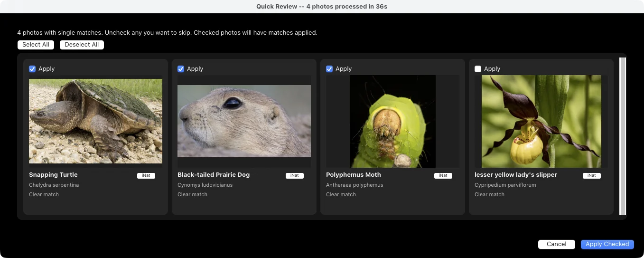Click scientific name Chelydra serpentina

point(54,185)
